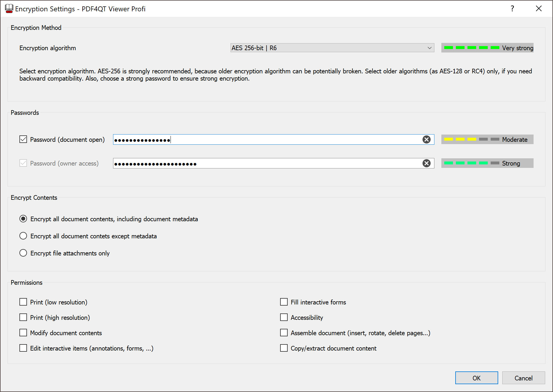Click the Moderate password strength indicator
The width and height of the screenshot is (553, 392).
(487, 139)
